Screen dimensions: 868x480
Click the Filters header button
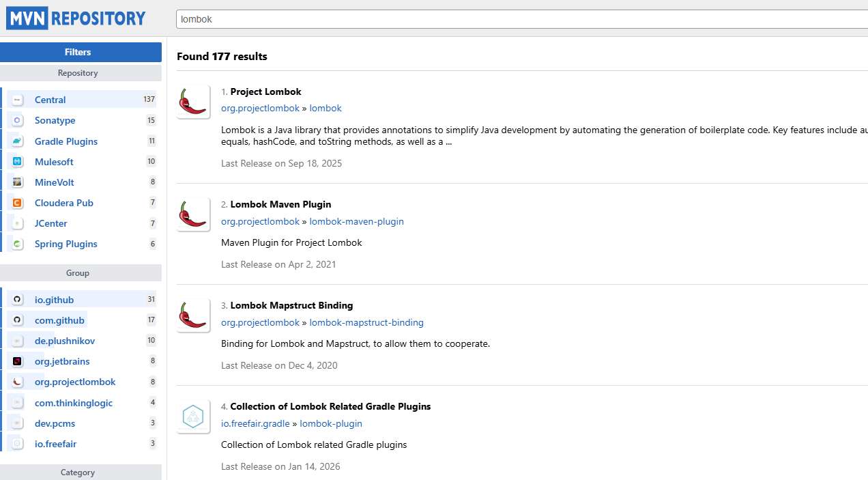pos(81,52)
